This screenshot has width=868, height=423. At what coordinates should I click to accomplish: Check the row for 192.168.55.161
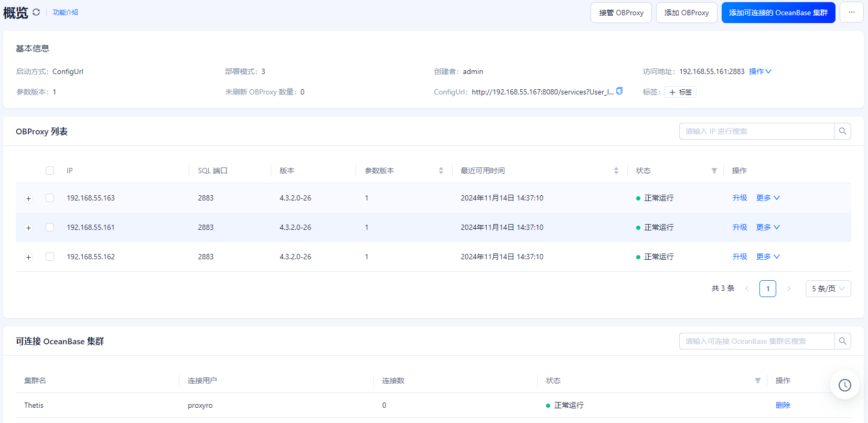coord(50,227)
